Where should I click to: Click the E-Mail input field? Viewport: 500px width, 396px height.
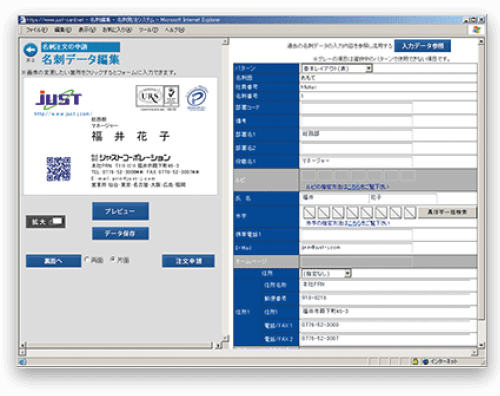(356, 248)
